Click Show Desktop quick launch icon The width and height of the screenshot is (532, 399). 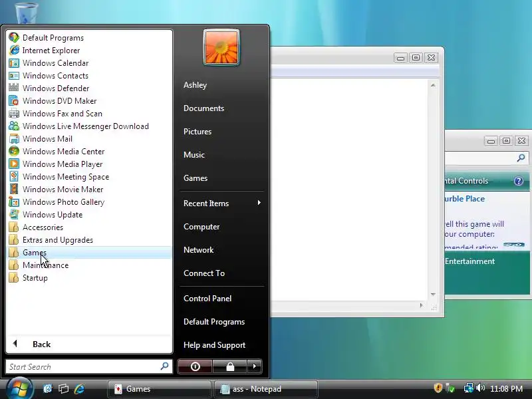(x=47, y=388)
